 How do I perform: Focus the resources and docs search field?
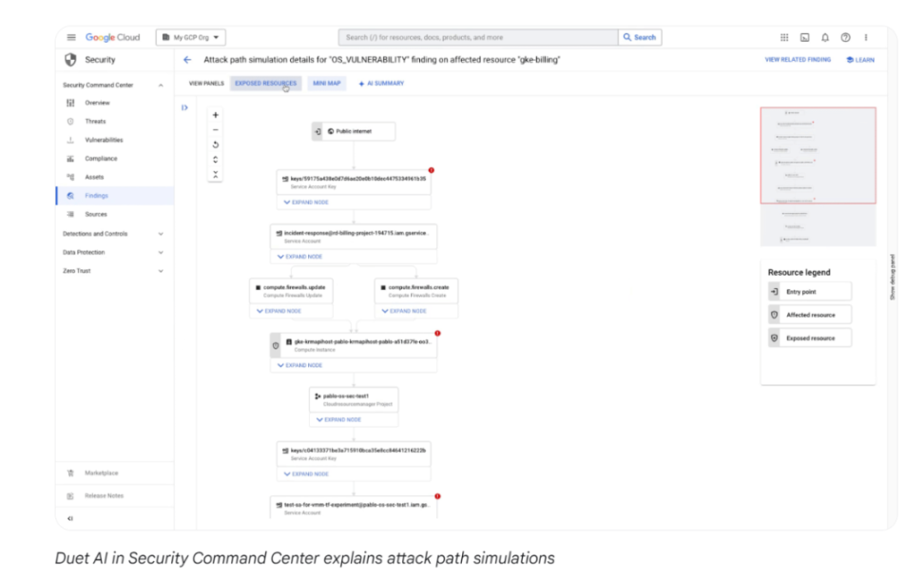pyautogui.click(x=478, y=37)
